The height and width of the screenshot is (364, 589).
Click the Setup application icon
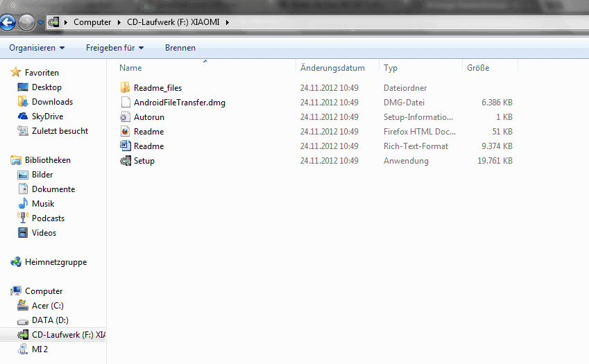click(x=125, y=161)
